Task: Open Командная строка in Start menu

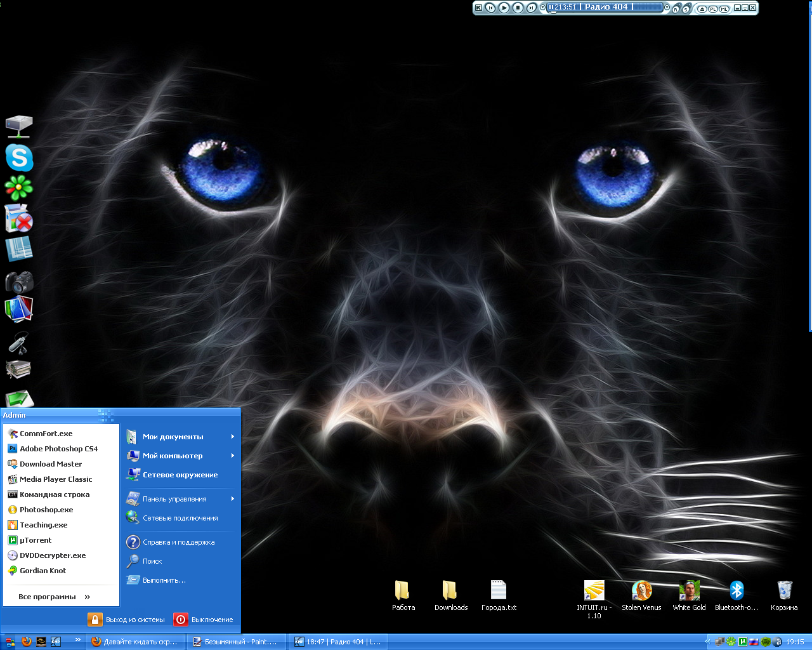Action: tap(61, 494)
